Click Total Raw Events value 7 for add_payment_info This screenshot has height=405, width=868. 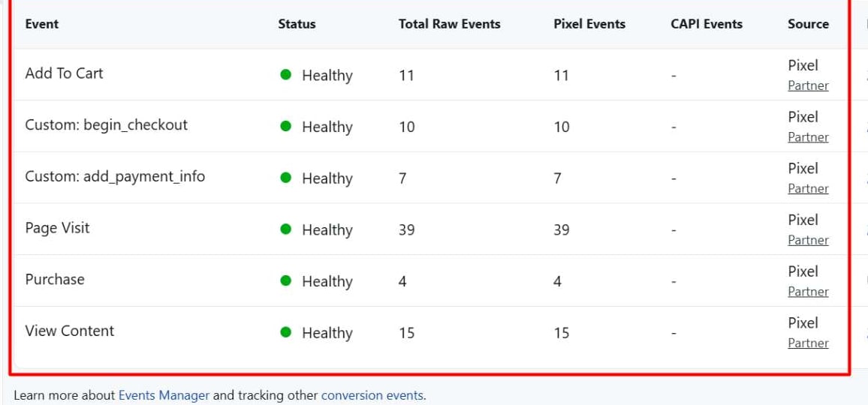point(402,178)
